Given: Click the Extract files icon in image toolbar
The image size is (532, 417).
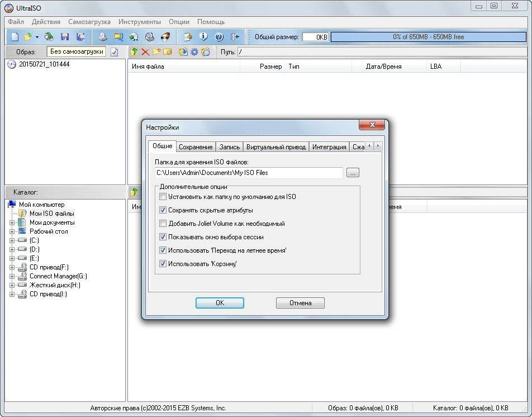Looking at the screenshot, I should 183,52.
